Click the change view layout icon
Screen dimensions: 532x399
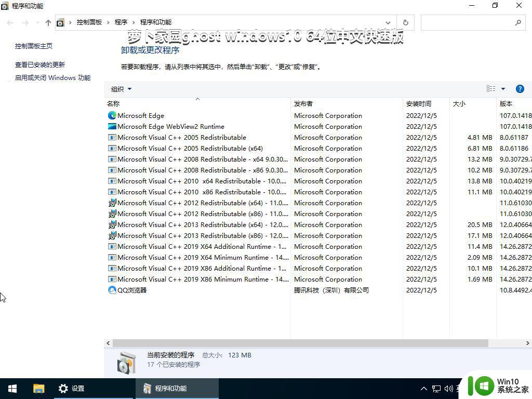coord(491,89)
